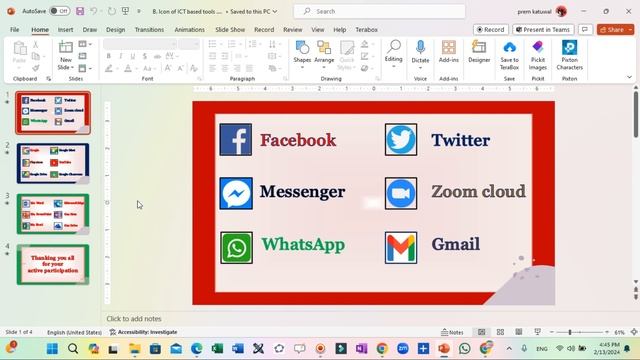Click English (United States) language indicator

point(74,332)
